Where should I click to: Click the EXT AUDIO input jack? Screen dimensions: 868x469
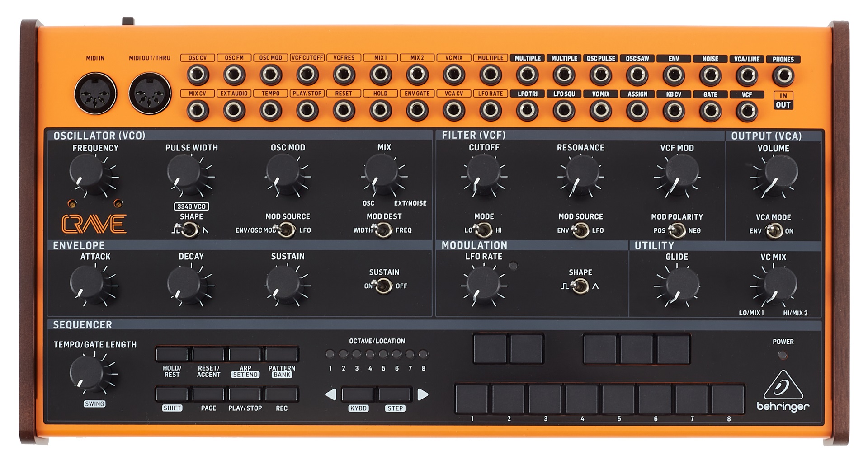click(233, 109)
